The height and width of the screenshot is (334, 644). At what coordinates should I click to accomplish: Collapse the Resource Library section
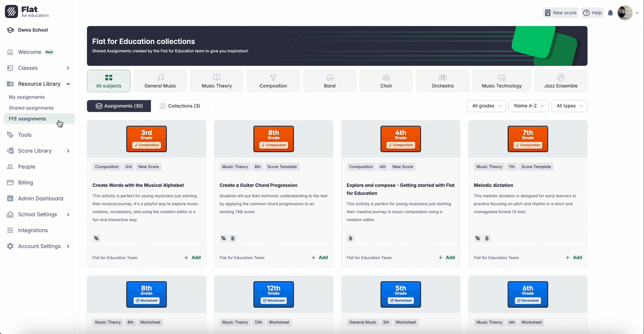(x=68, y=84)
